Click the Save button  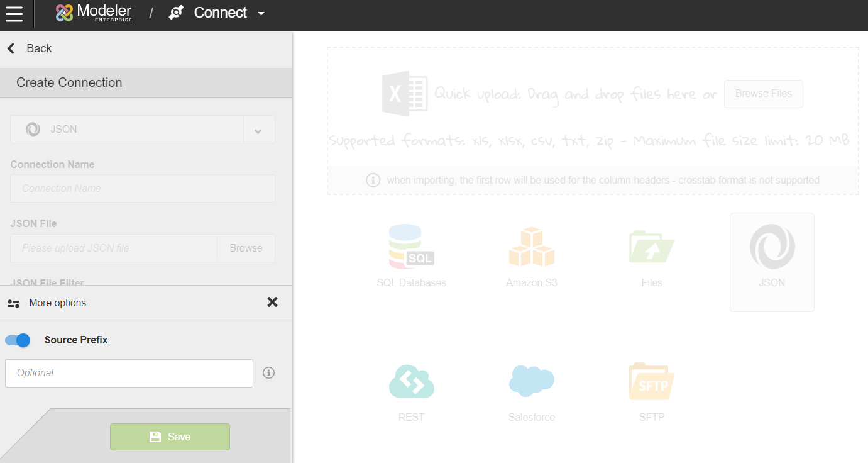coord(170,437)
